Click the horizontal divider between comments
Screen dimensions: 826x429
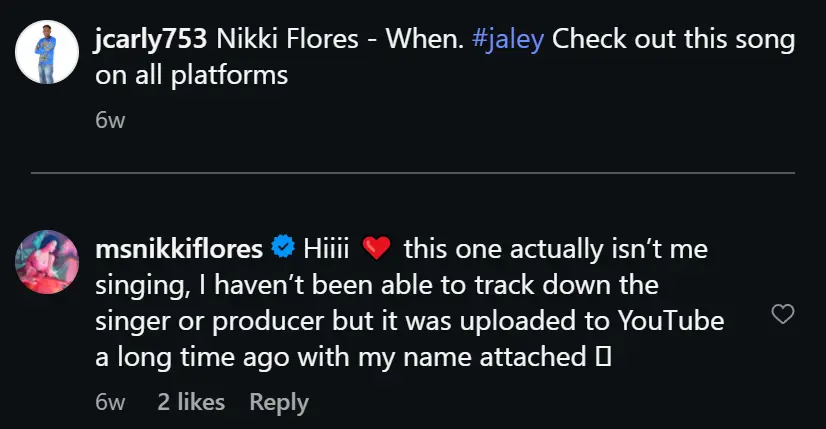413,173
